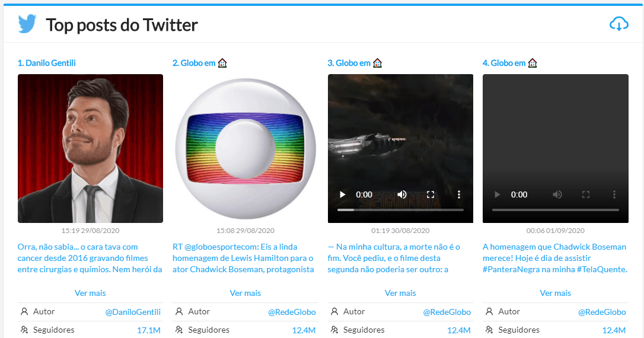Expand second post with Ver mais
This screenshot has height=338, width=644.
(x=245, y=293)
